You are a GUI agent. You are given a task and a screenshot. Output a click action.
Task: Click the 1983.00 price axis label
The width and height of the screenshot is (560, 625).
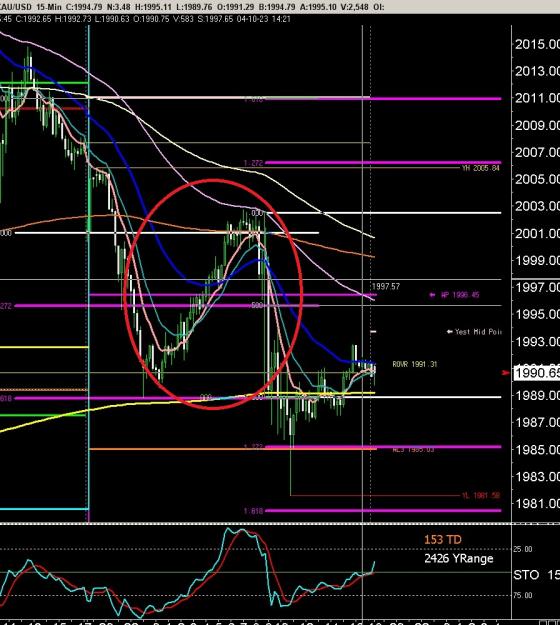point(537,477)
